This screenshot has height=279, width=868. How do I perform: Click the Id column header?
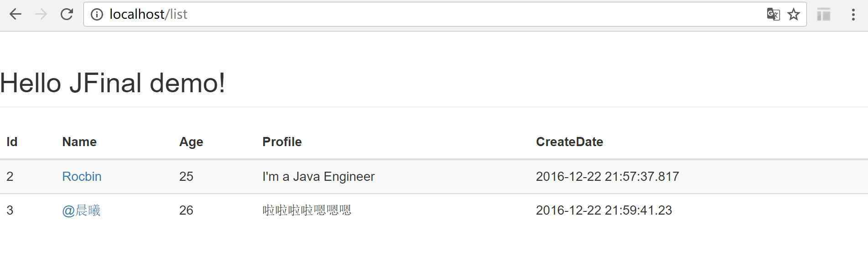point(12,142)
